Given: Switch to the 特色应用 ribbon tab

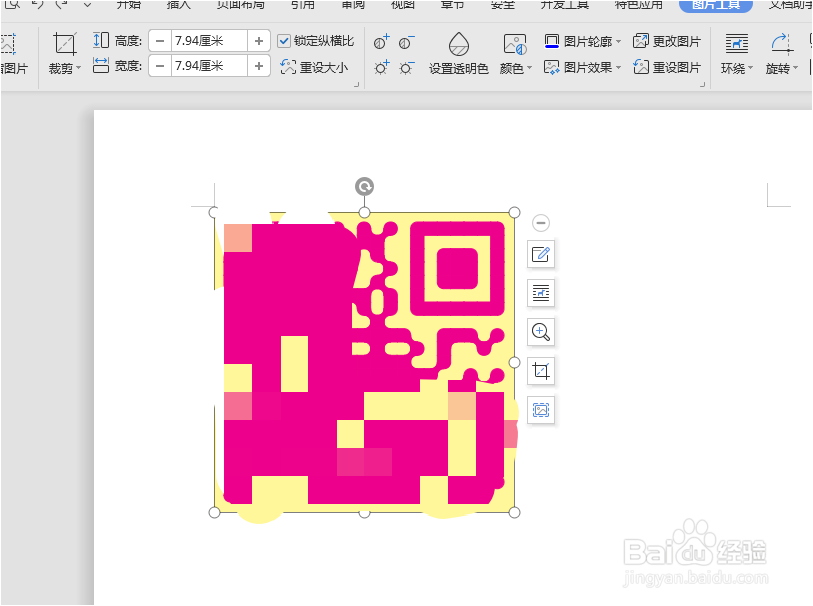Looking at the screenshot, I should coord(638,5).
